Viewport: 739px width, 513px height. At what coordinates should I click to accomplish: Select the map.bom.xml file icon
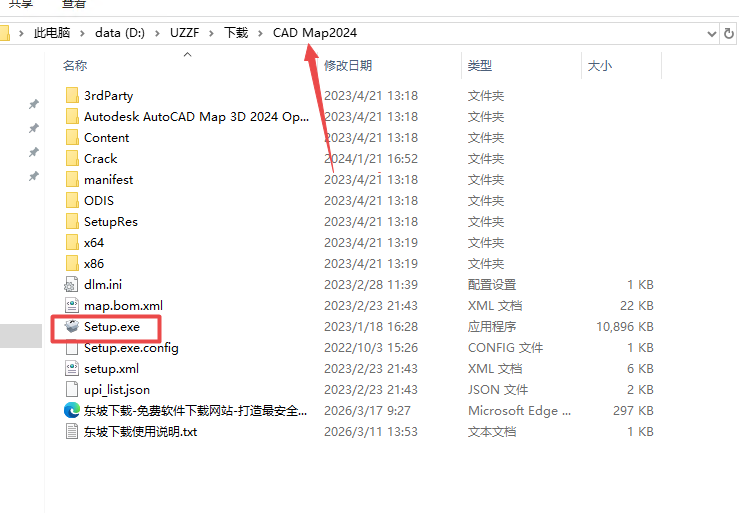[x=71, y=306]
